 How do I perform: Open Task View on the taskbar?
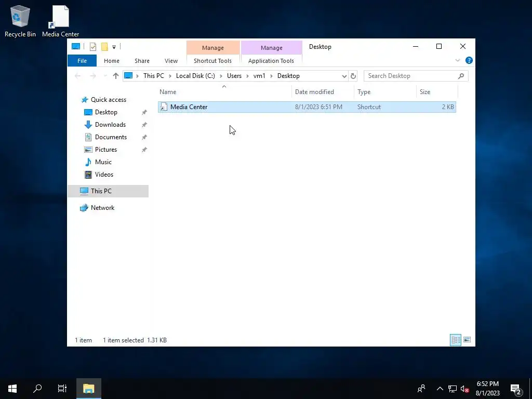click(62, 389)
